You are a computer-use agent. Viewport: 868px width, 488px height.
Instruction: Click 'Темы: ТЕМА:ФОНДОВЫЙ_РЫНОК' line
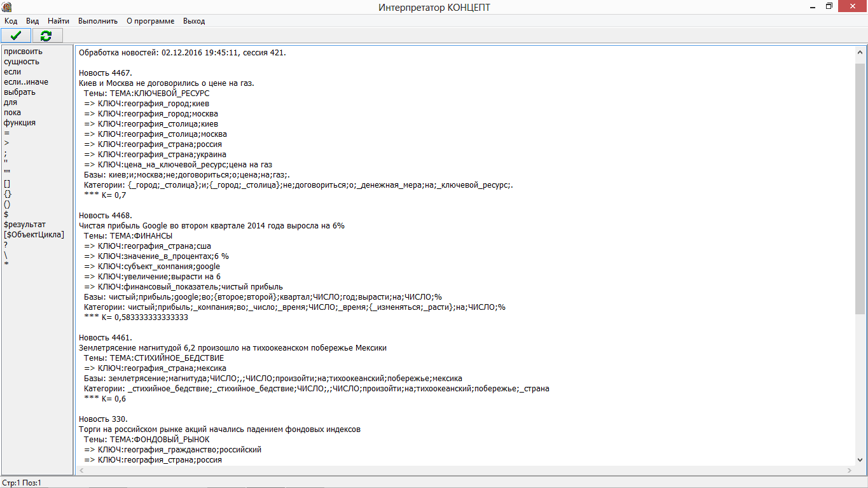click(146, 439)
